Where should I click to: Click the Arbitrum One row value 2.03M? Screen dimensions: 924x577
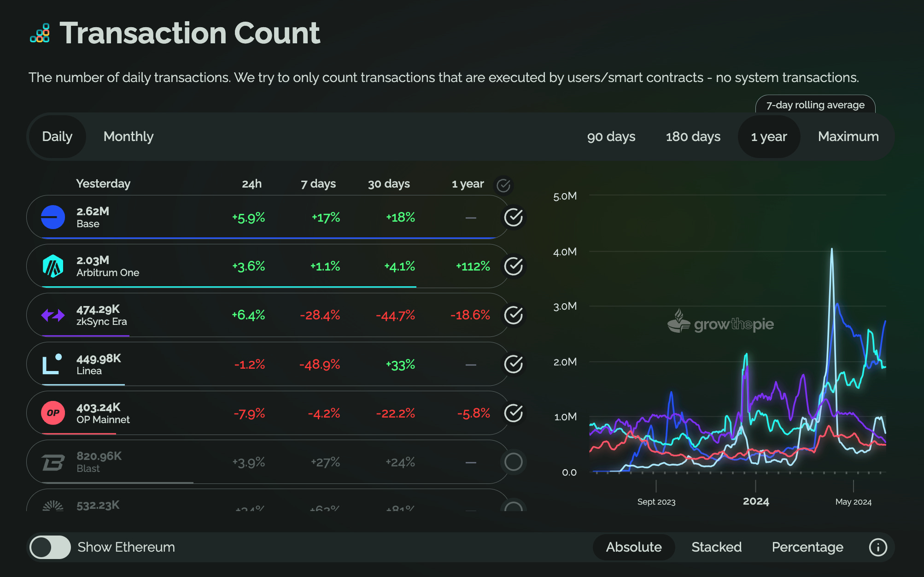pos(93,260)
